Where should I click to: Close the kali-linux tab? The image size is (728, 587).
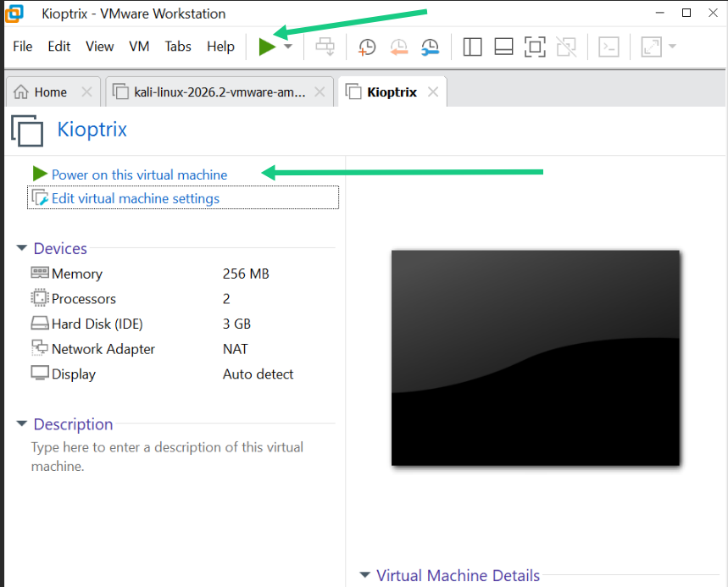click(x=320, y=91)
